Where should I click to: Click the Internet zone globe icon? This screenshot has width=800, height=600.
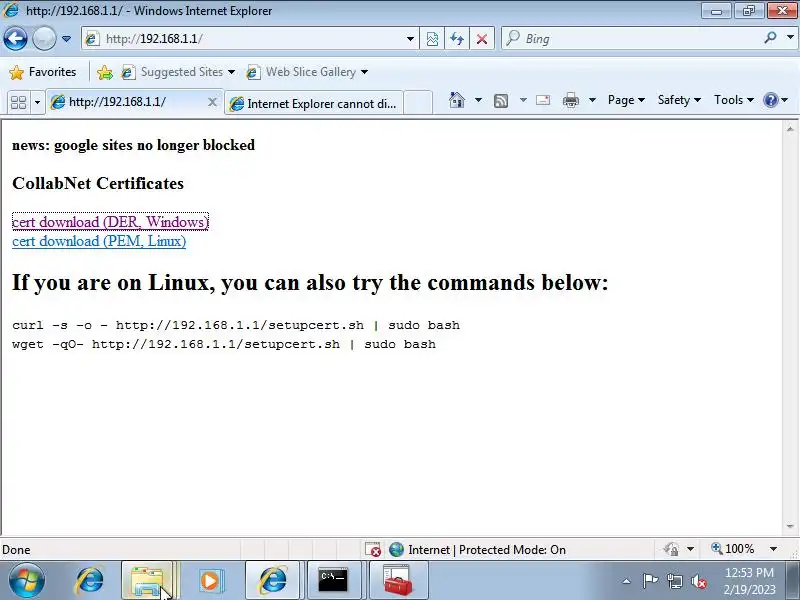[x=396, y=549]
